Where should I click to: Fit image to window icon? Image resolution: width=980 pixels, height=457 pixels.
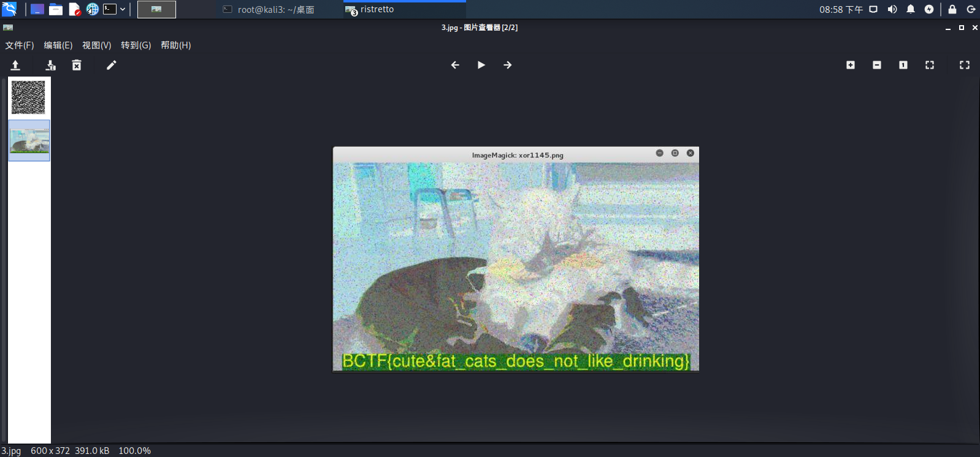930,65
